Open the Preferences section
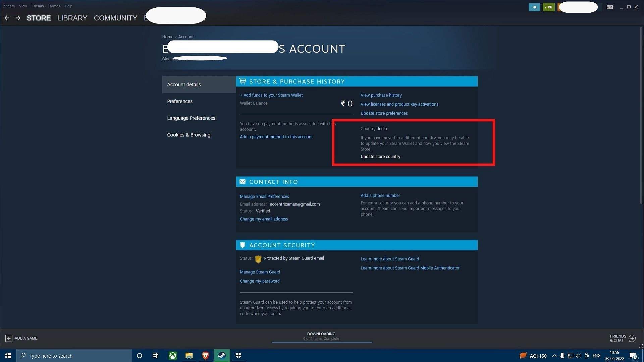This screenshot has height=362, width=644. 179,101
